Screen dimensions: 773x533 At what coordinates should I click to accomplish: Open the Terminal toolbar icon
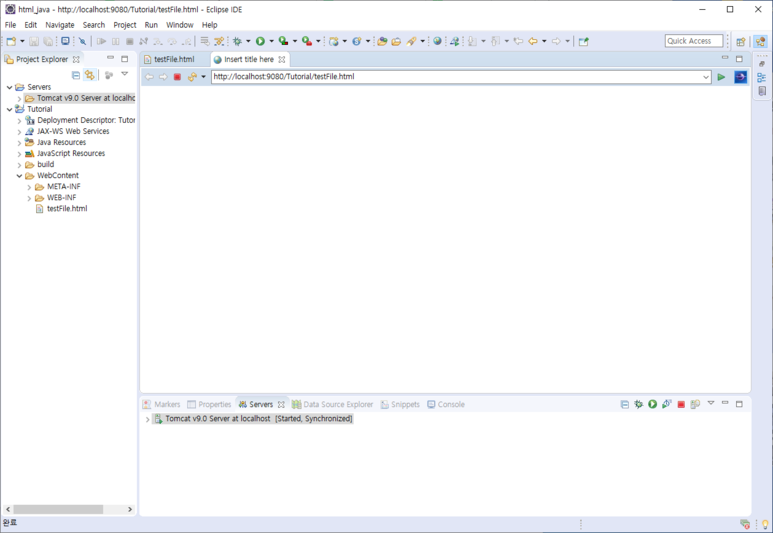pos(65,41)
